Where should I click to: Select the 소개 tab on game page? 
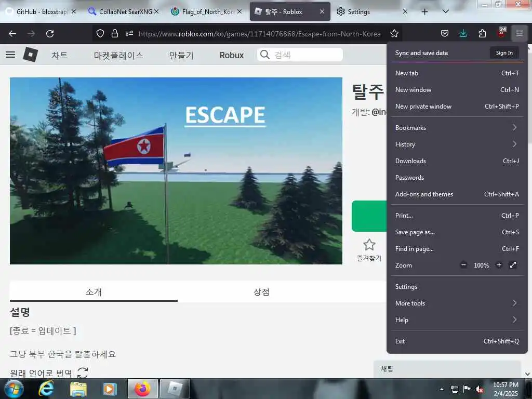pyautogui.click(x=94, y=292)
